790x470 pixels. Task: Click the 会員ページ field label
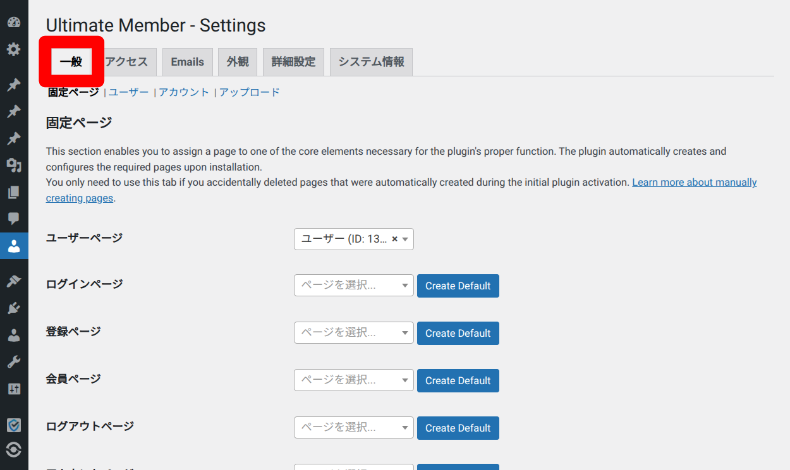tap(74, 379)
